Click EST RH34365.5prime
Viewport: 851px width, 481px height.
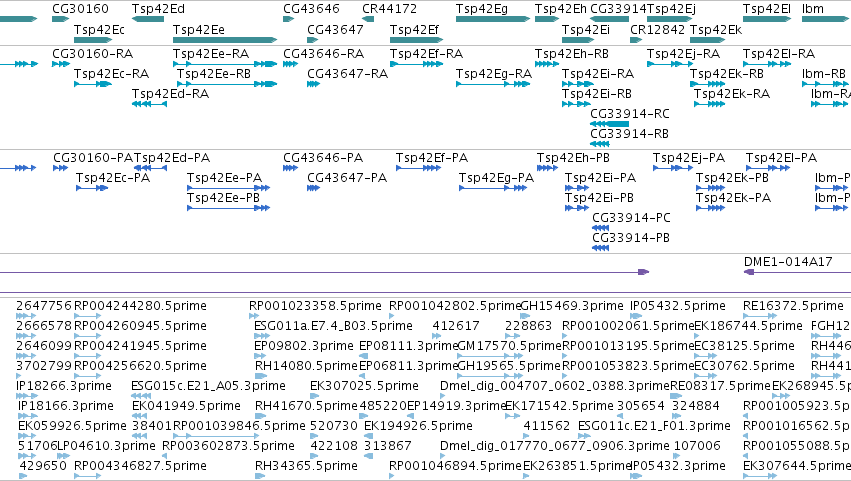tap(307, 467)
